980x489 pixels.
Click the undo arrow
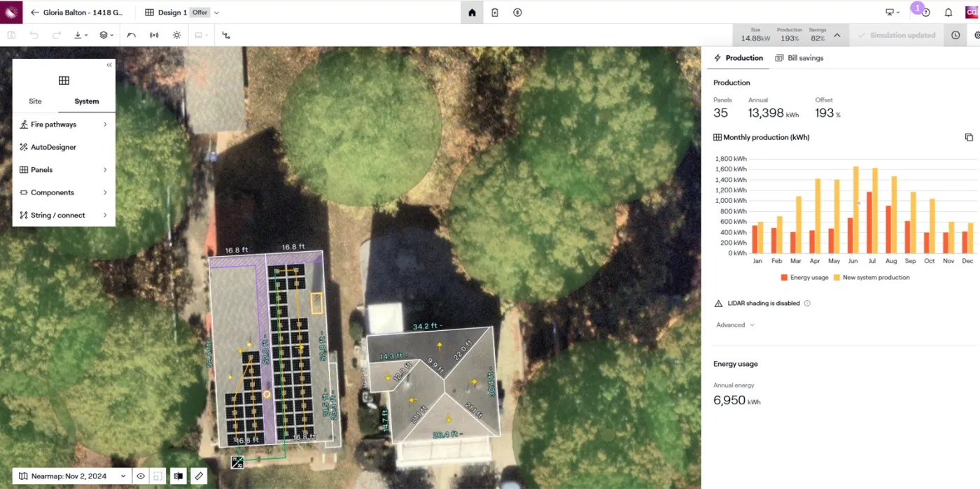point(34,35)
